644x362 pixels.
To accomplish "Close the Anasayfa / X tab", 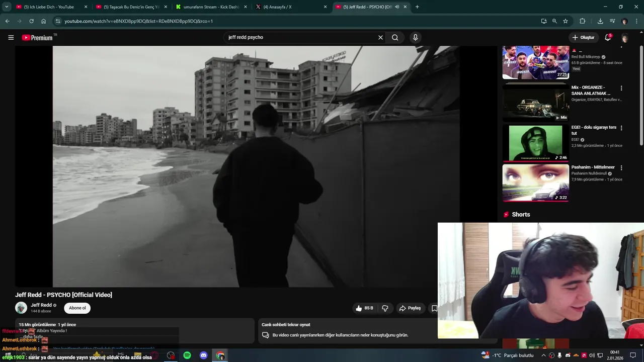I will [x=325, y=7].
